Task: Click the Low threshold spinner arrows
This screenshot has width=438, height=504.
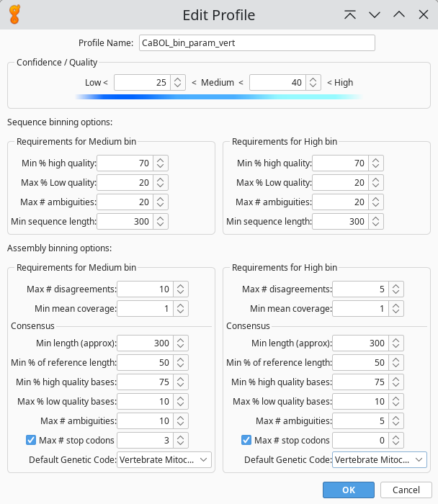Action: pos(178,83)
